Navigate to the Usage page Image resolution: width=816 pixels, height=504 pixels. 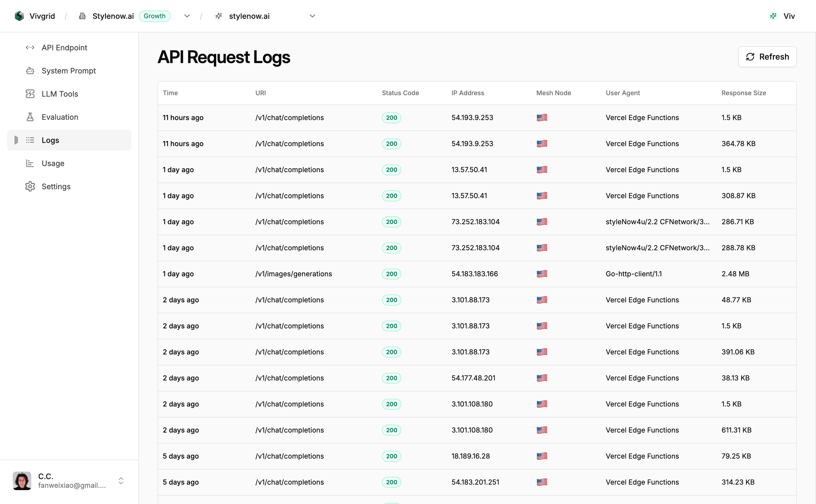(53, 163)
